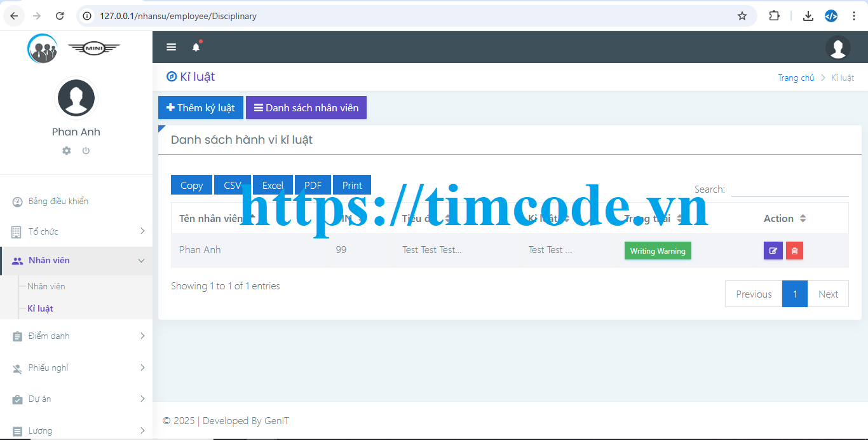Image resolution: width=868 pixels, height=440 pixels.
Task: Click the browser back arrow
Action: [x=14, y=16]
